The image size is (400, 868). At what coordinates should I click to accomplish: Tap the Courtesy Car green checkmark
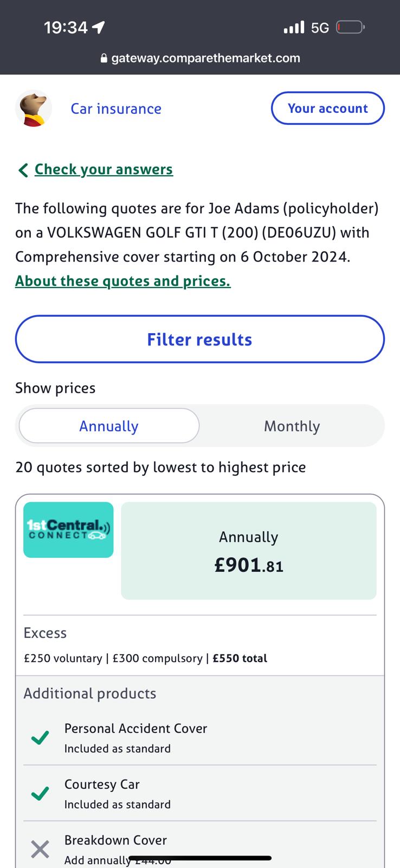40,794
